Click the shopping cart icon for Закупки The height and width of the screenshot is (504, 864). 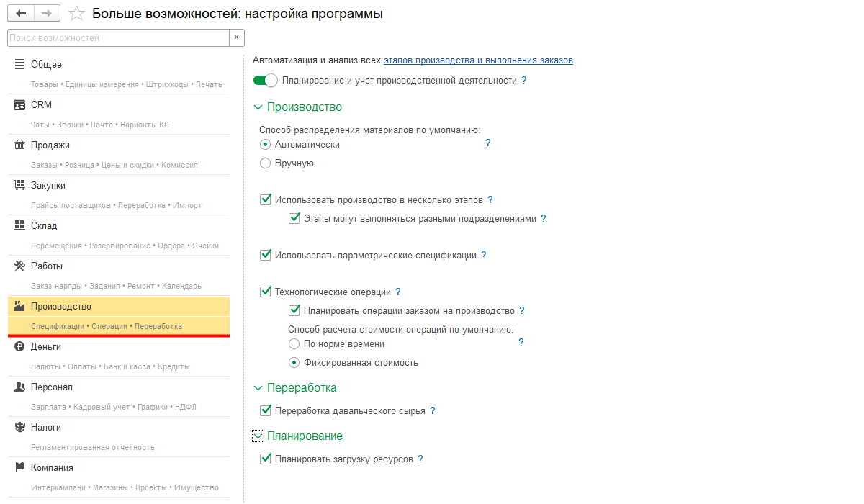tap(20, 186)
